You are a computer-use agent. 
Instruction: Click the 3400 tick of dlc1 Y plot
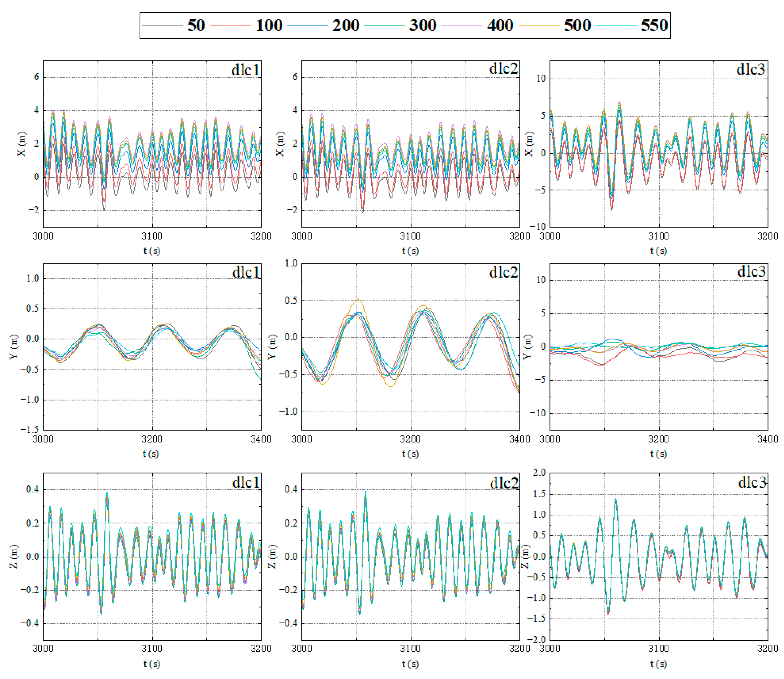pos(261,440)
